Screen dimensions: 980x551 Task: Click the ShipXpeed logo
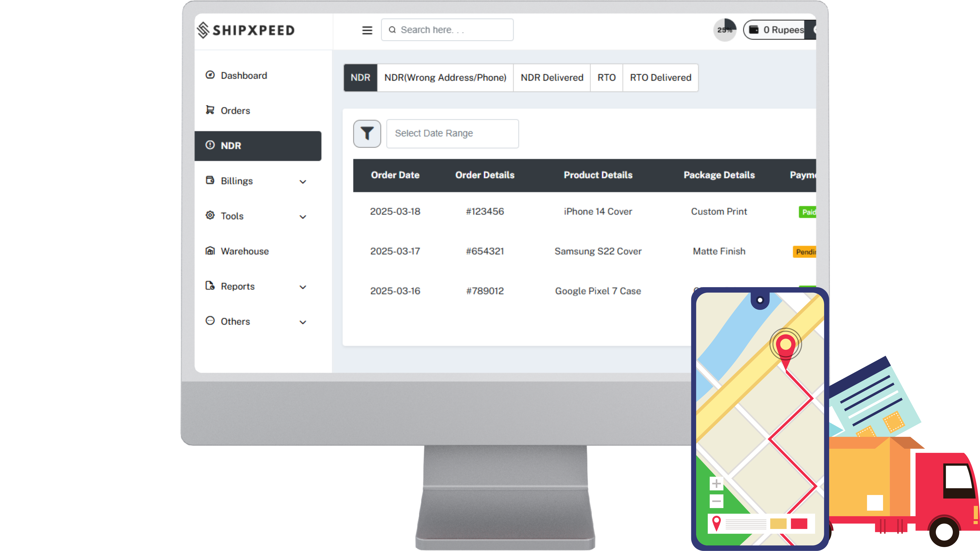(x=246, y=30)
